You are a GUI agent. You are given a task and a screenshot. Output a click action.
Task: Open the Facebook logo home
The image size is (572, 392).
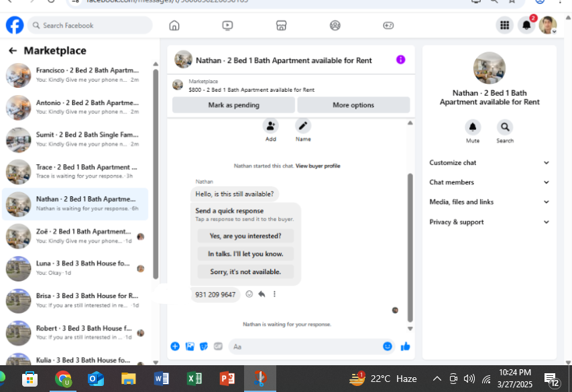(15, 25)
